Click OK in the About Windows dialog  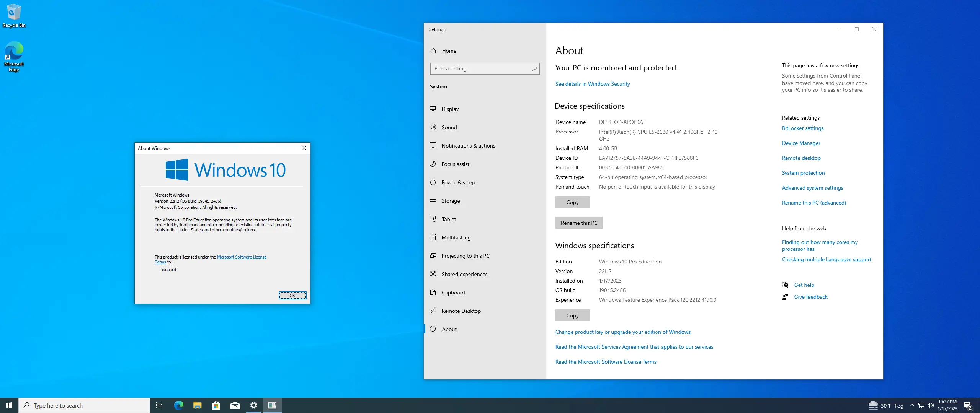point(292,295)
